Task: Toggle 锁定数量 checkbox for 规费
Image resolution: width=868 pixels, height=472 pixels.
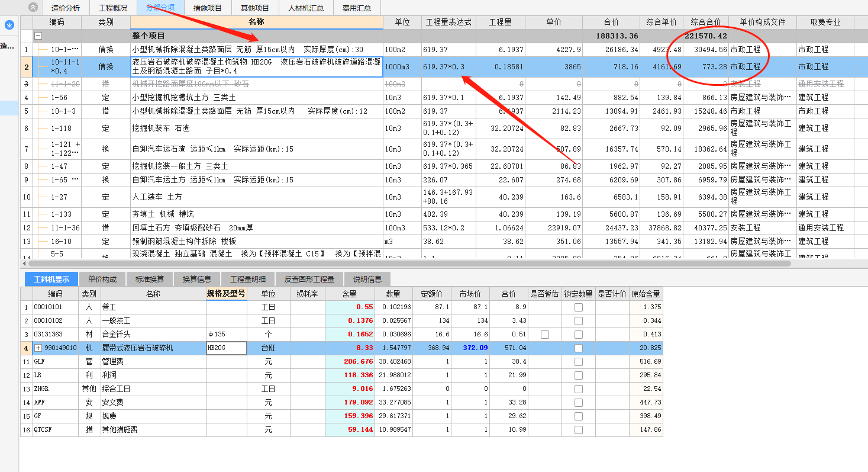Action: coord(579,416)
